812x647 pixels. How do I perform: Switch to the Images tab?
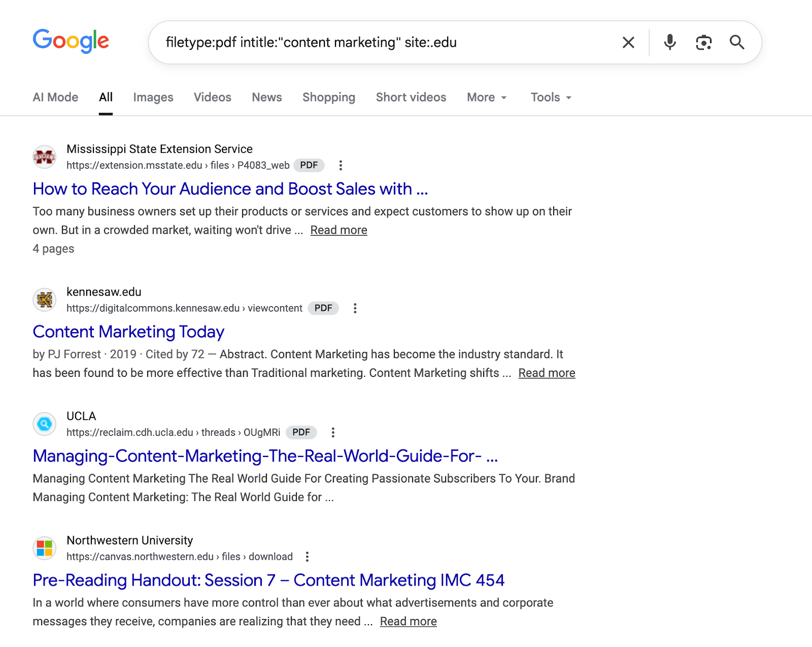(x=153, y=98)
